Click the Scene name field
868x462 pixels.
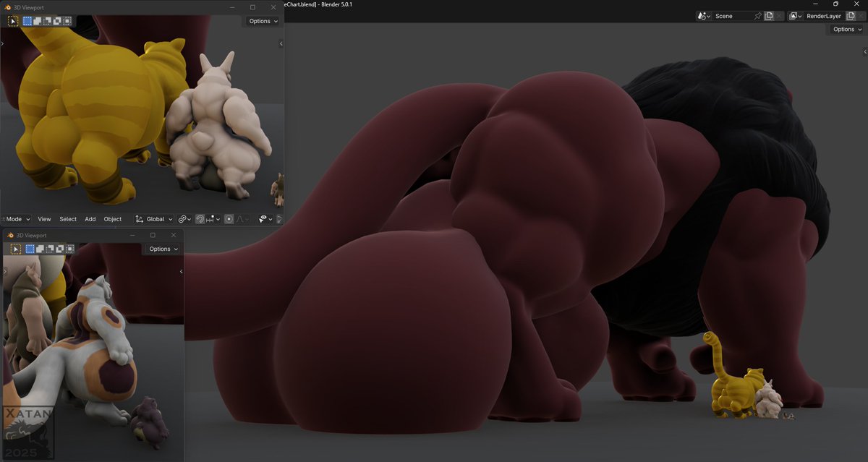pos(731,16)
